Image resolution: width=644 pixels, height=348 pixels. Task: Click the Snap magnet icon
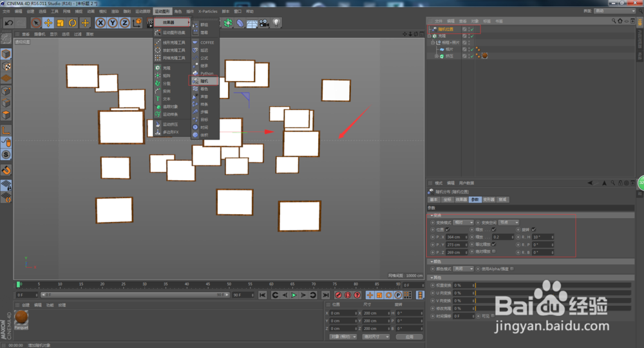tap(6, 170)
